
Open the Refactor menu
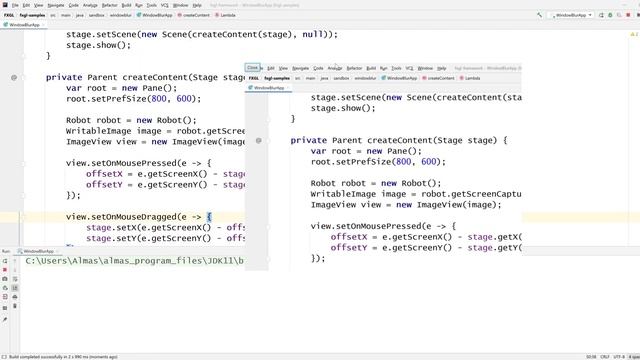coord(109,5)
